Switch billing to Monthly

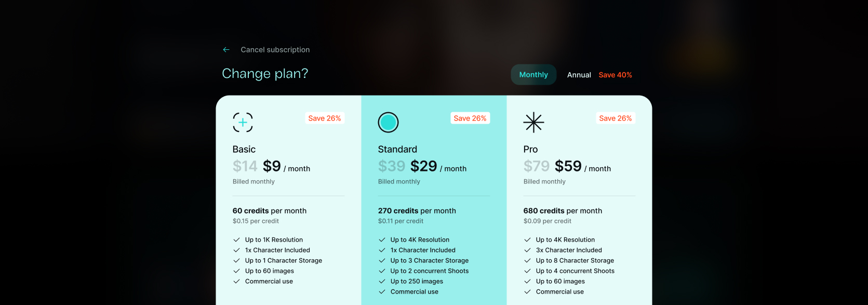533,75
